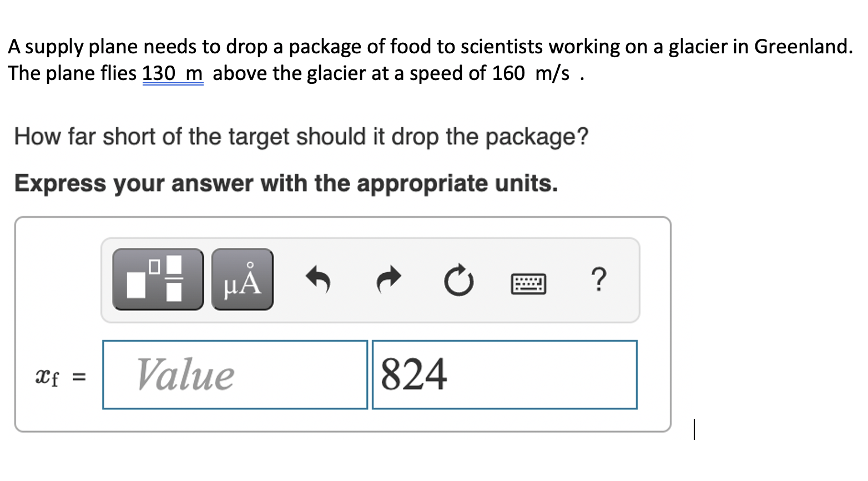Screen dimensions: 868x481
Task: Select the bold 'Express your answer' instruction
Action: [x=286, y=183]
